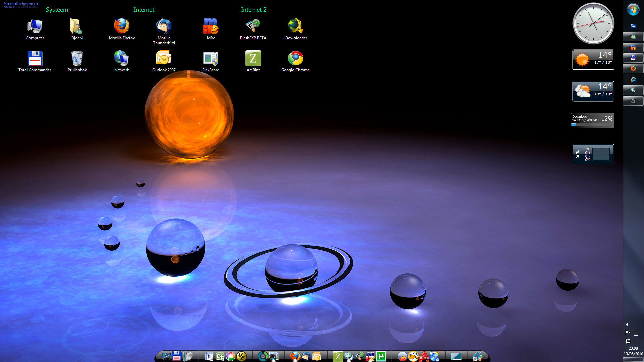The height and width of the screenshot is (362, 644).
Task: Open the Prullenbak recycle bin
Action: pyautogui.click(x=77, y=59)
